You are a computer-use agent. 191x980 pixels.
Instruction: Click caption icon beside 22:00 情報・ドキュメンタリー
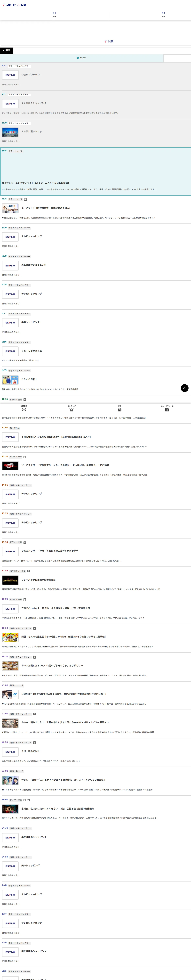tap(35, 714)
